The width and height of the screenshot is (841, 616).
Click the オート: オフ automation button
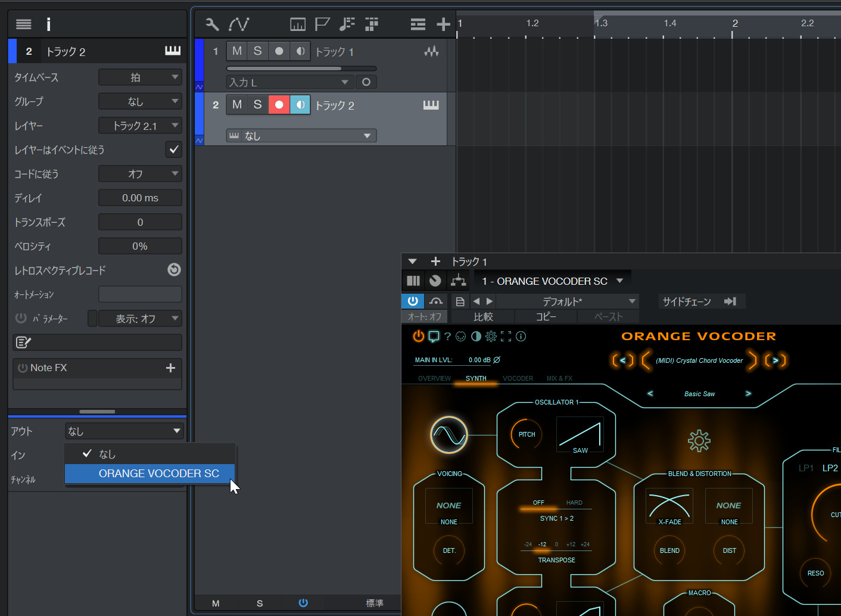point(425,317)
